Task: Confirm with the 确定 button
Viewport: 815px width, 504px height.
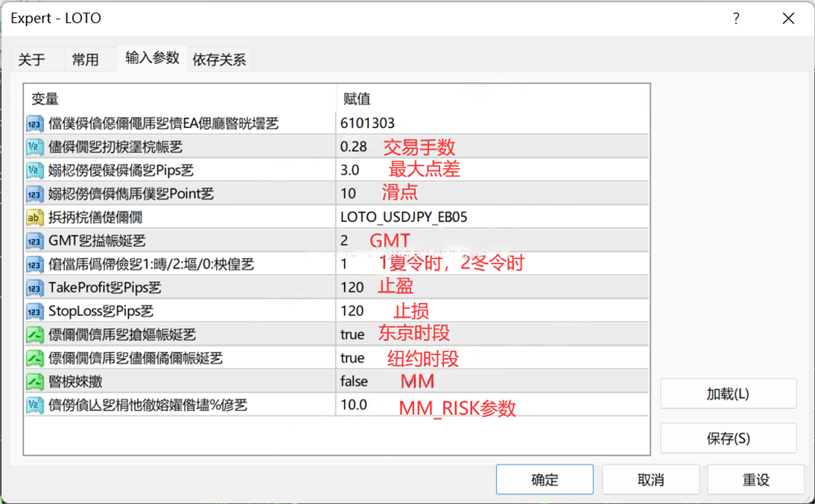Action: coord(545,480)
